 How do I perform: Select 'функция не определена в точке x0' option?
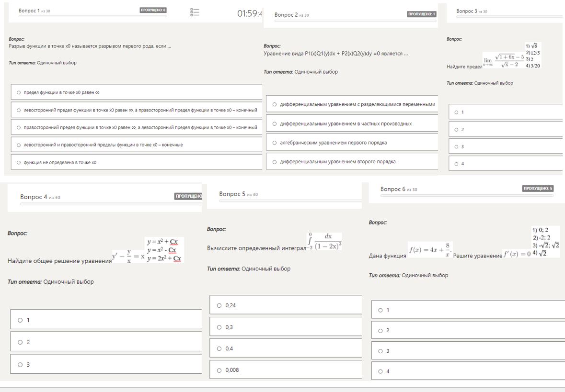(x=19, y=163)
